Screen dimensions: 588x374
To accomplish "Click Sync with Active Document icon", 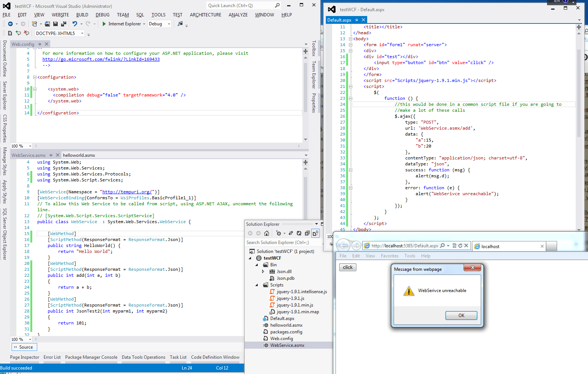I will [x=291, y=233].
